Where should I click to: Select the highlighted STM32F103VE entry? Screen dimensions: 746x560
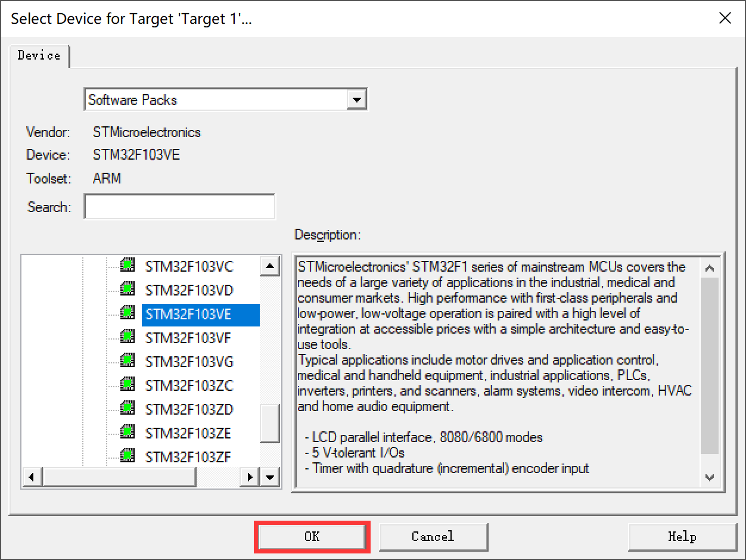point(200,315)
